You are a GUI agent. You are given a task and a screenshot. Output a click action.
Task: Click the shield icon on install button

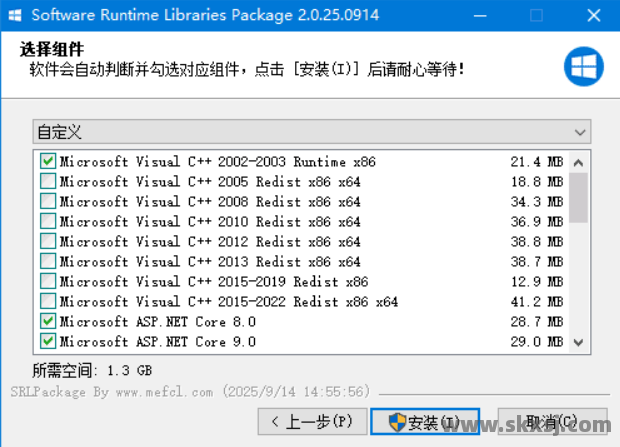tap(397, 422)
